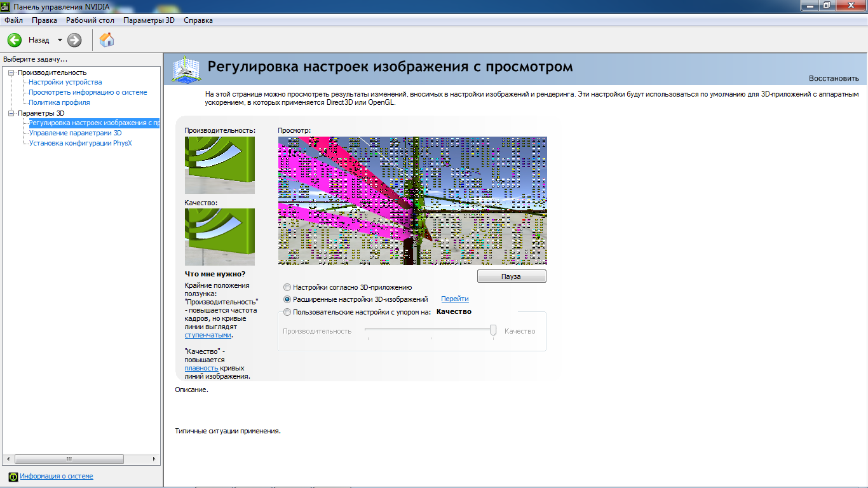
Task: Select Настройки согласно 3D-приложению radio button
Action: [x=288, y=287]
